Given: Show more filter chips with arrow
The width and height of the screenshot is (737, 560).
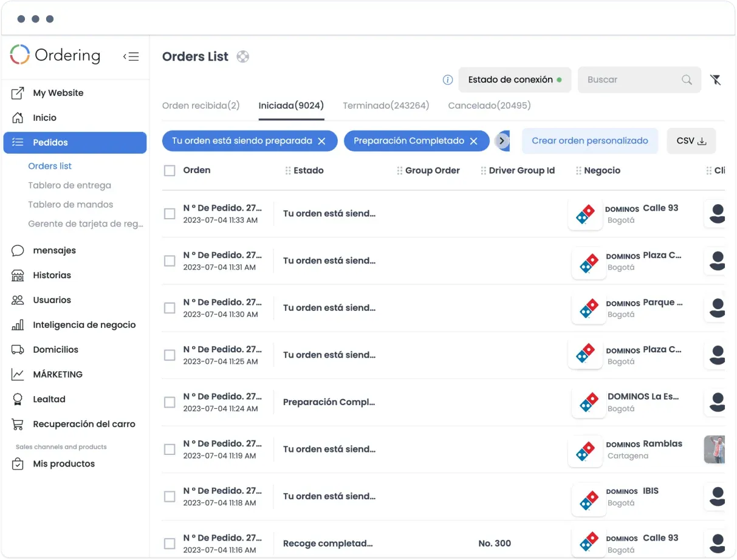Looking at the screenshot, I should (x=501, y=141).
